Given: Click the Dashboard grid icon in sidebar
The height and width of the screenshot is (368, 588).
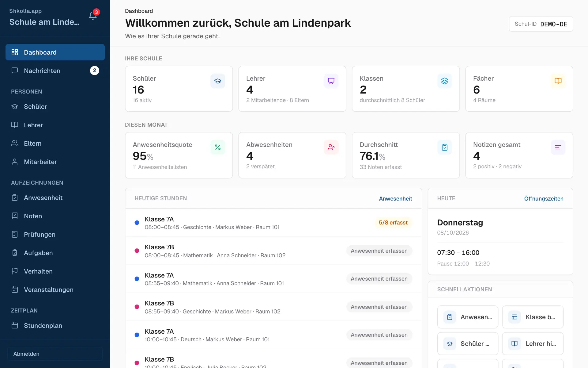Looking at the screenshot, I should (15, 52).
